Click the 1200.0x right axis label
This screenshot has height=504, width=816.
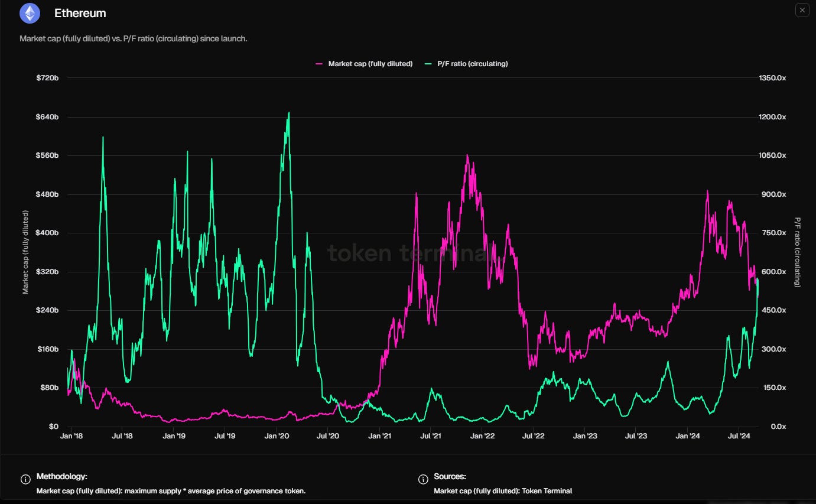[773, 117]
